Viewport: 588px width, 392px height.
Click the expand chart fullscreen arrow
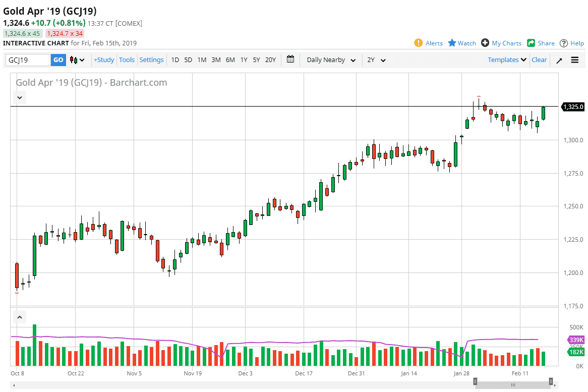pyautogui.click(x=559, y=60)
